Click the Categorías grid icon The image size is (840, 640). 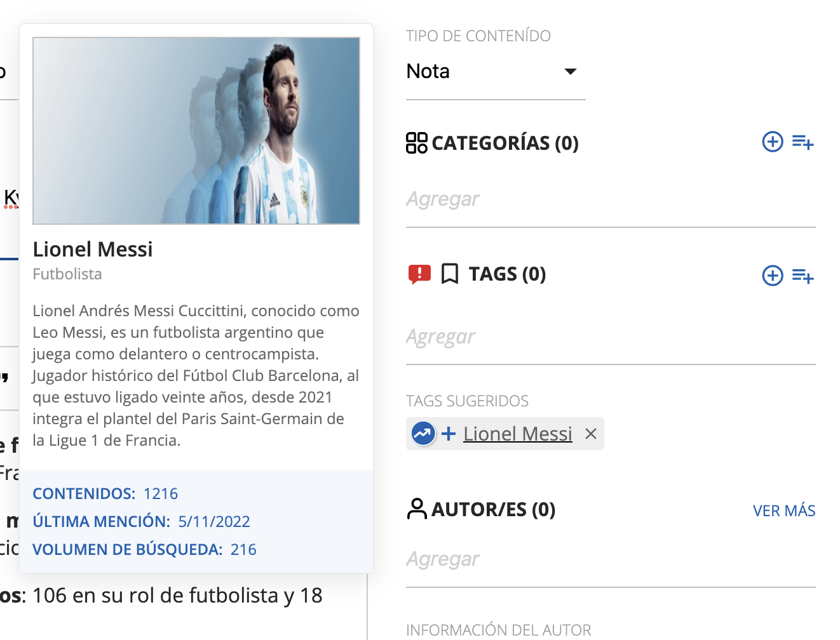point(417,143)
